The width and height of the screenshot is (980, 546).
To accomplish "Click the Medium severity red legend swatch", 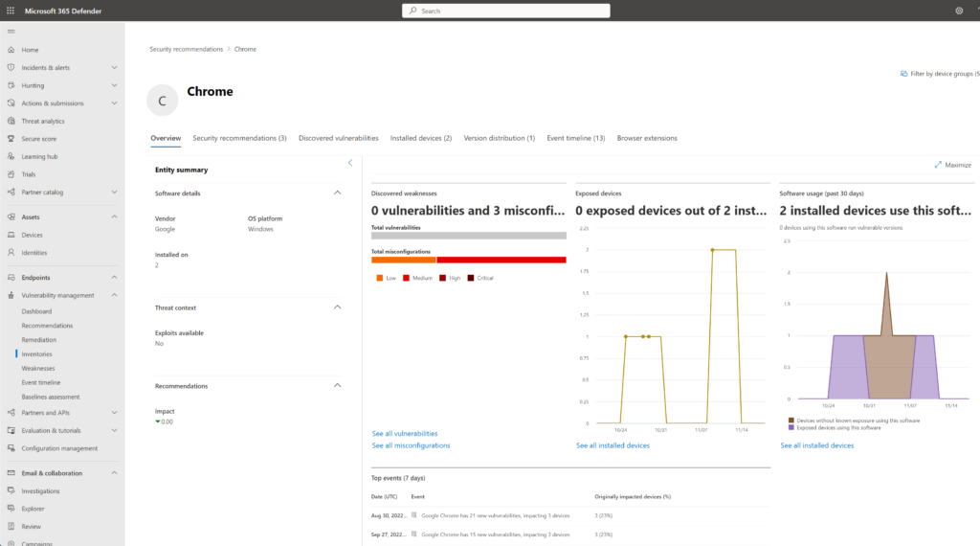I will click(406, 278).
